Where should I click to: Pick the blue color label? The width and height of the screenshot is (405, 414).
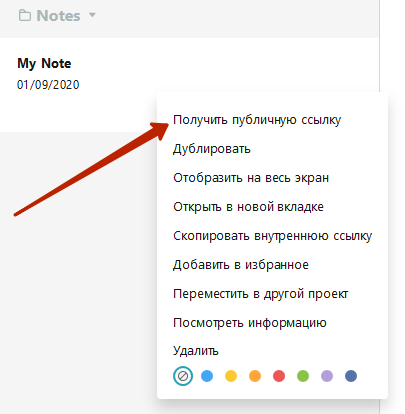tap(207, 376)
